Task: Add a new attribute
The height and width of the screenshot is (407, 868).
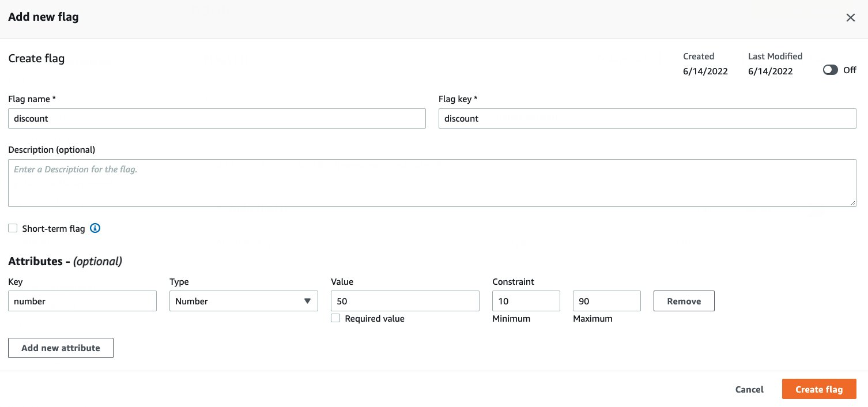Action: tap(61, 348)
